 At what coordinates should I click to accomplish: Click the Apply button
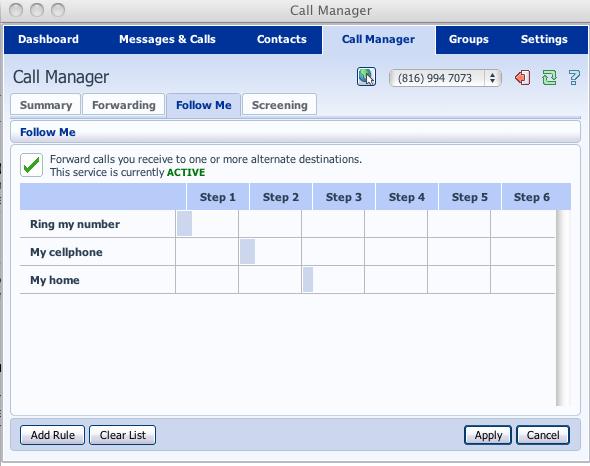[488, 435]
